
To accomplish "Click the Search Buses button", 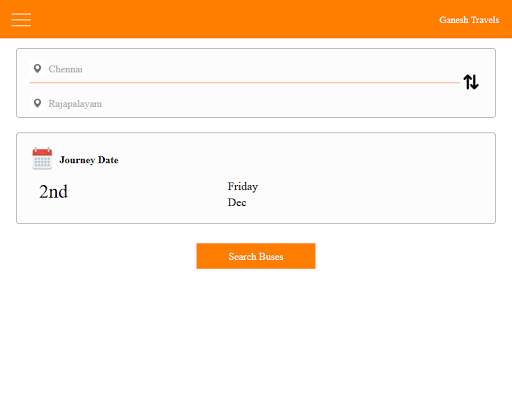I will 256,256.
